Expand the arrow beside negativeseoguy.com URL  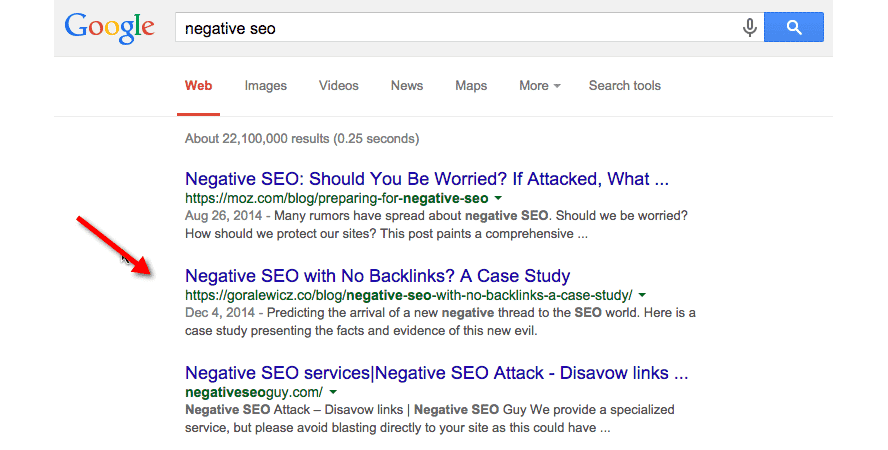[x=333, y=392]
